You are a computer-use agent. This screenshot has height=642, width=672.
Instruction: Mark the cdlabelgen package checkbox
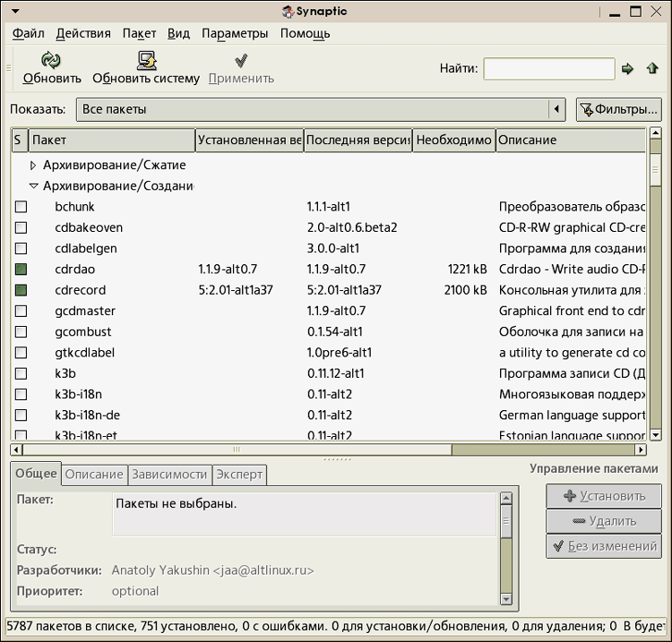21,248
